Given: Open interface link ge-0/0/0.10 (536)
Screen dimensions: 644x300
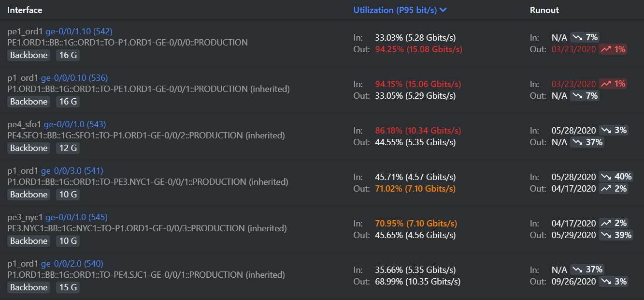Looking at the screenshot, I should point(74,78).
